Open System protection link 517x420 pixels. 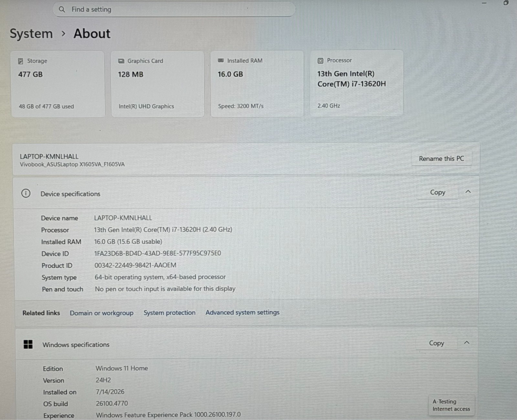pos(169,313)
